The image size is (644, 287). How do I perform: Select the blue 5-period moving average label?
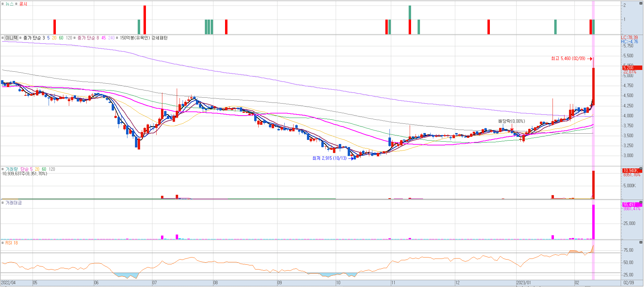[48, 38]
